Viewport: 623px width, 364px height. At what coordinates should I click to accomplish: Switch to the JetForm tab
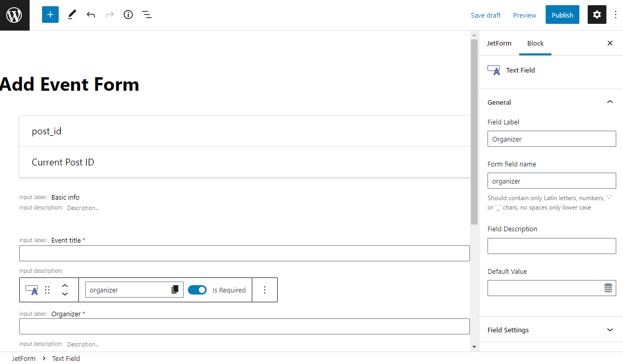(x=499, y=43)
